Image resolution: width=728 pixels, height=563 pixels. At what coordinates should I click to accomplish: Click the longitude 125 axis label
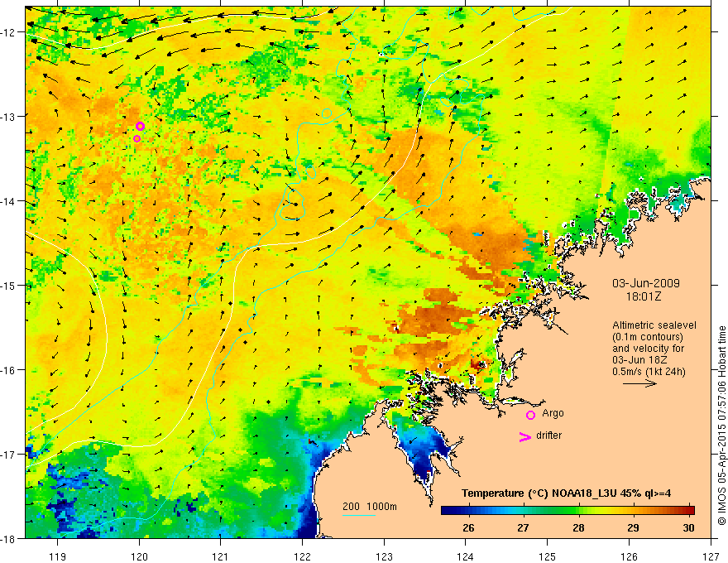click(x=547, y=556)
